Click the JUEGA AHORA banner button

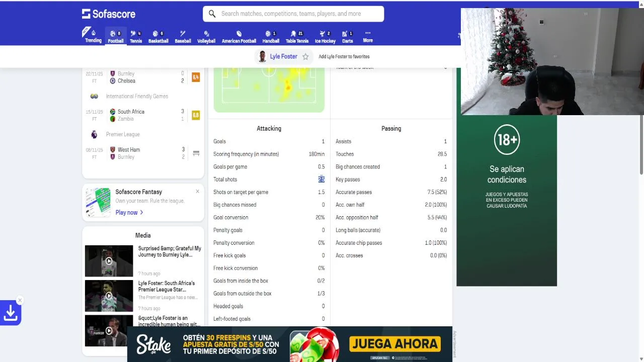point(395,344)
